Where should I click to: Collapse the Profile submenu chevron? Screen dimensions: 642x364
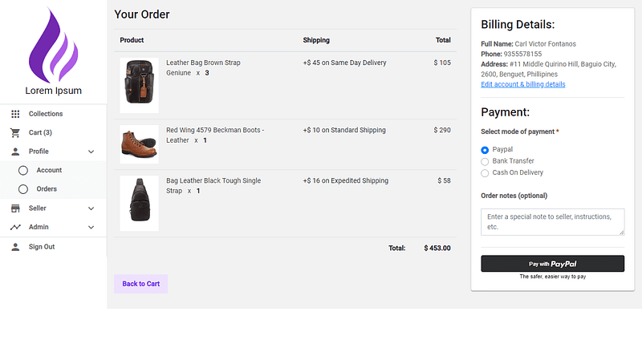(91, 152)
